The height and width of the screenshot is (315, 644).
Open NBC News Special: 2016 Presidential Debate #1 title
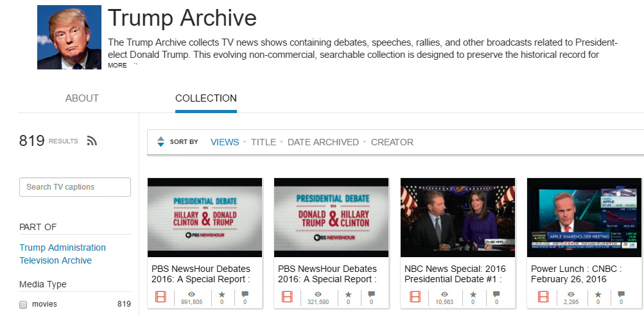point(455,274)
